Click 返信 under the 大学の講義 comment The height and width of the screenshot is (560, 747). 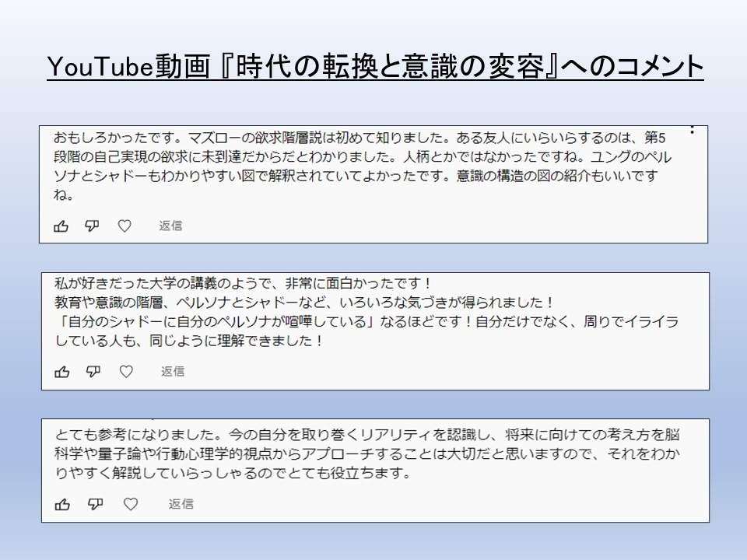(x=172, y=372)
